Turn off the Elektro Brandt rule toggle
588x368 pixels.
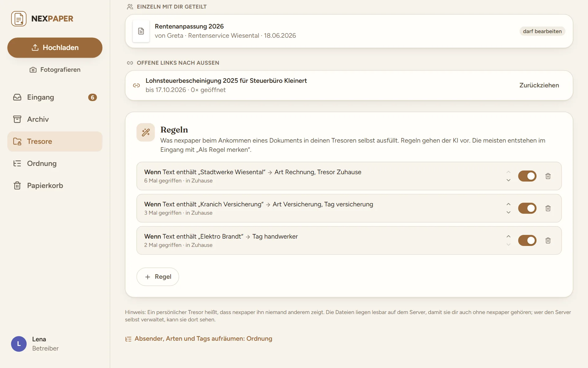527,240
